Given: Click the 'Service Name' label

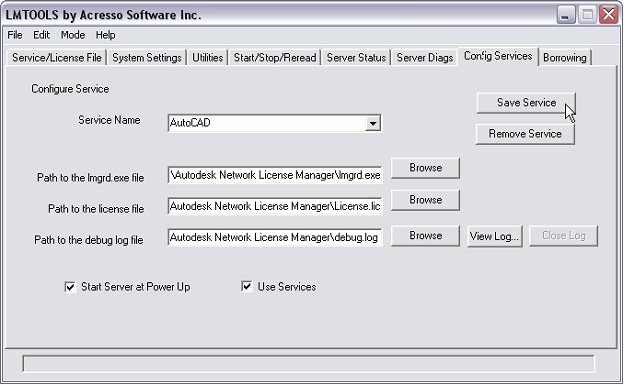Looking at the screenshot, I should (x=109, y=120).
